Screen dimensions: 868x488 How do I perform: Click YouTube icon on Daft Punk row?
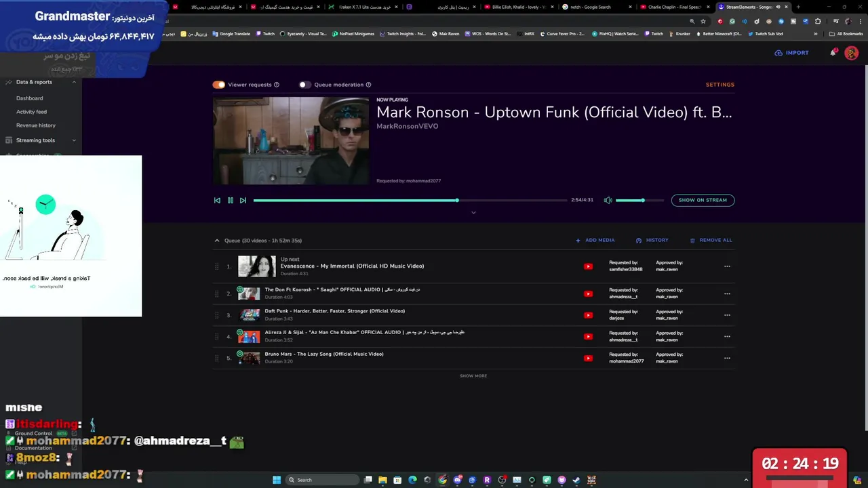(x=588, y=315)
